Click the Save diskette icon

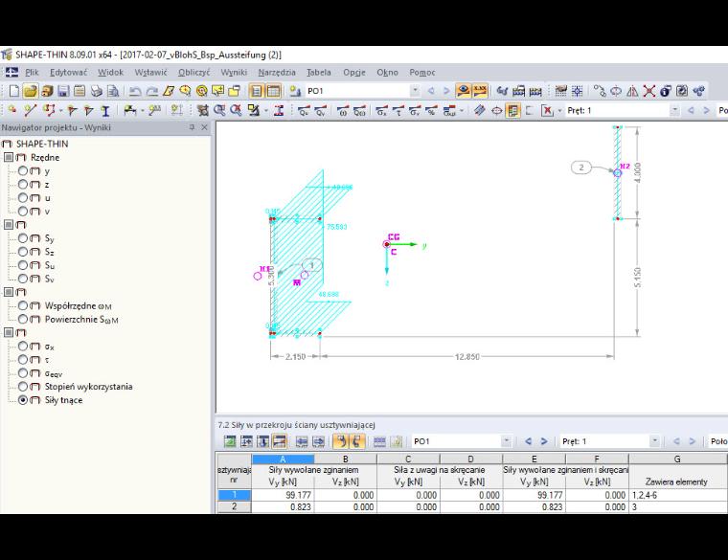tap(63, 91)
